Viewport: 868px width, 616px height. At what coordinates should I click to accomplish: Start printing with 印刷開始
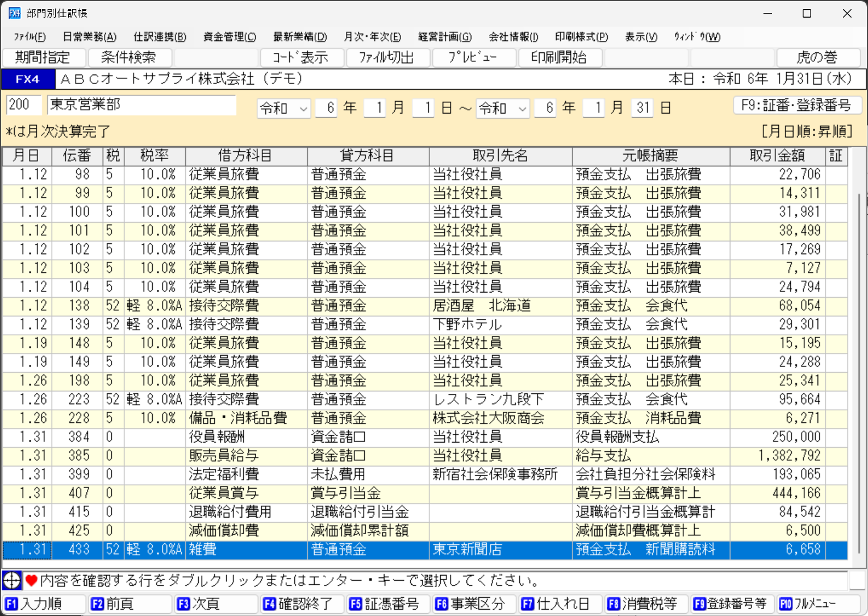click(560, 57)
